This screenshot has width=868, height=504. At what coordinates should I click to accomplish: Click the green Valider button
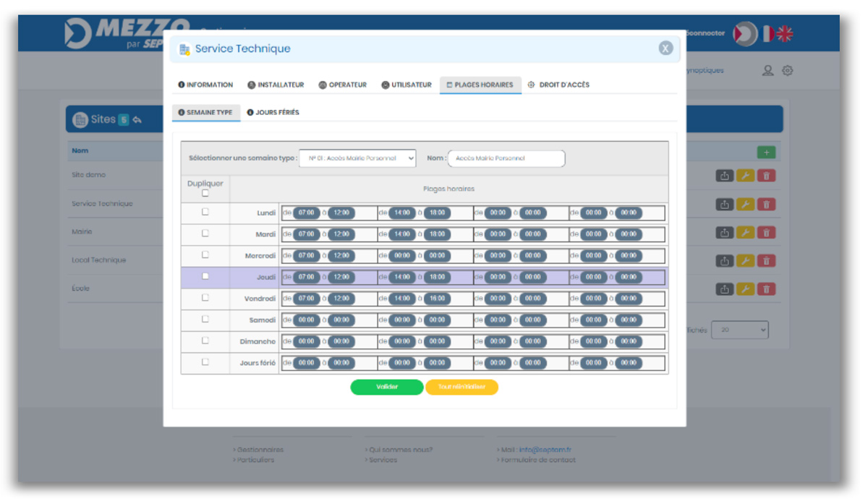pos(387,387)
